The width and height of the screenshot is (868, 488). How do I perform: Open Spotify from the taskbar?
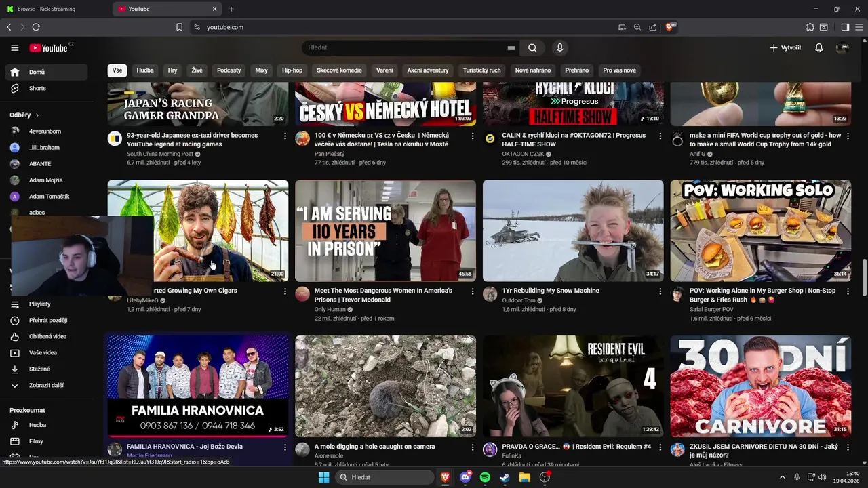[x=485, y=477]
